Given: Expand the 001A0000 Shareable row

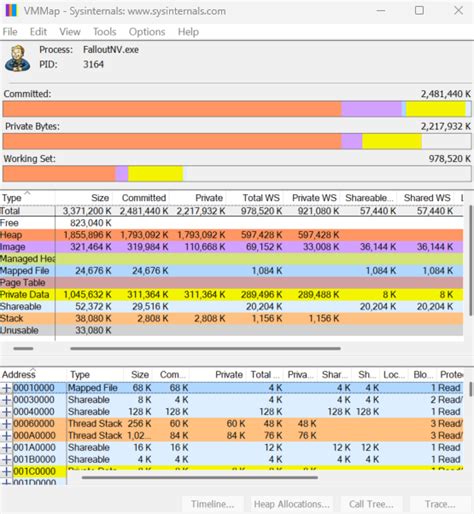Looking at the screenshot, I should tap(6, 448).
